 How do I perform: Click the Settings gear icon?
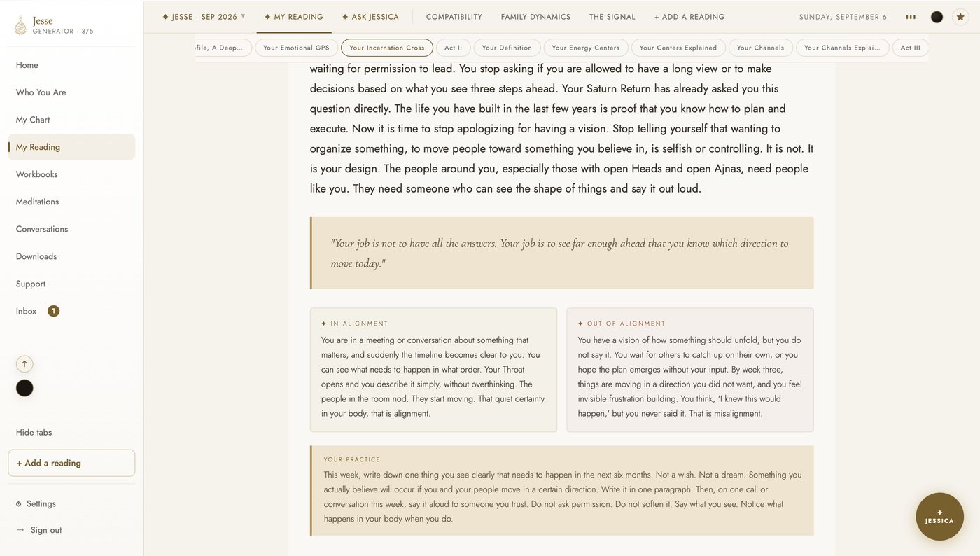tap(19, 504)
